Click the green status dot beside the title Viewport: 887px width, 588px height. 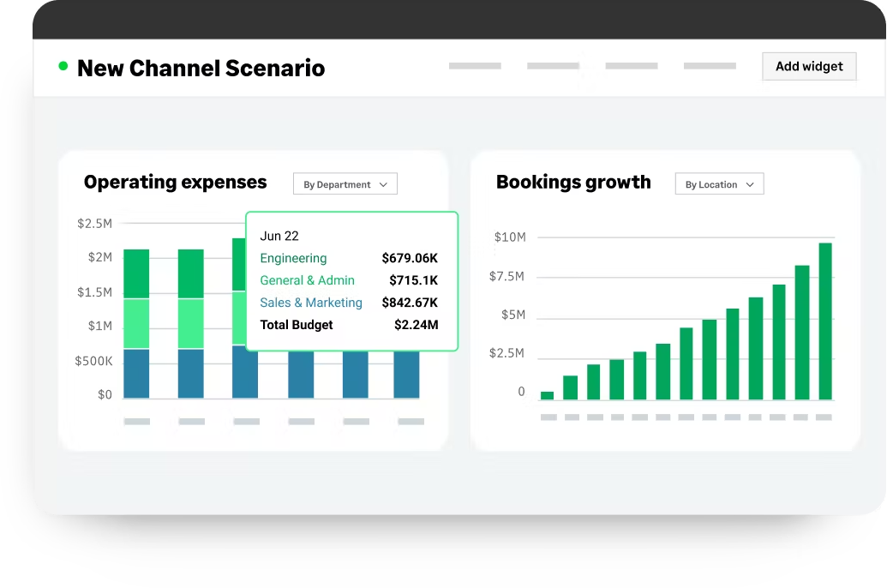pos(63,66)
